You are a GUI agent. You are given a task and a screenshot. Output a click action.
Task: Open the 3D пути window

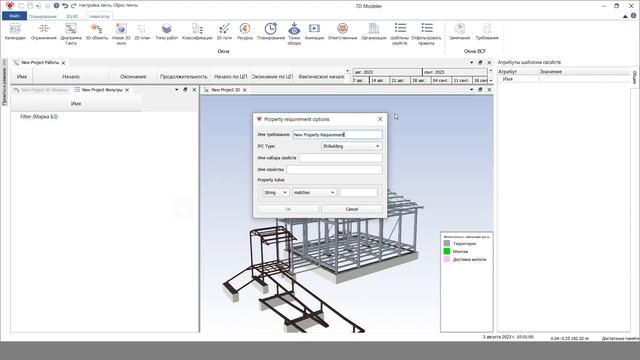[224, 31]
